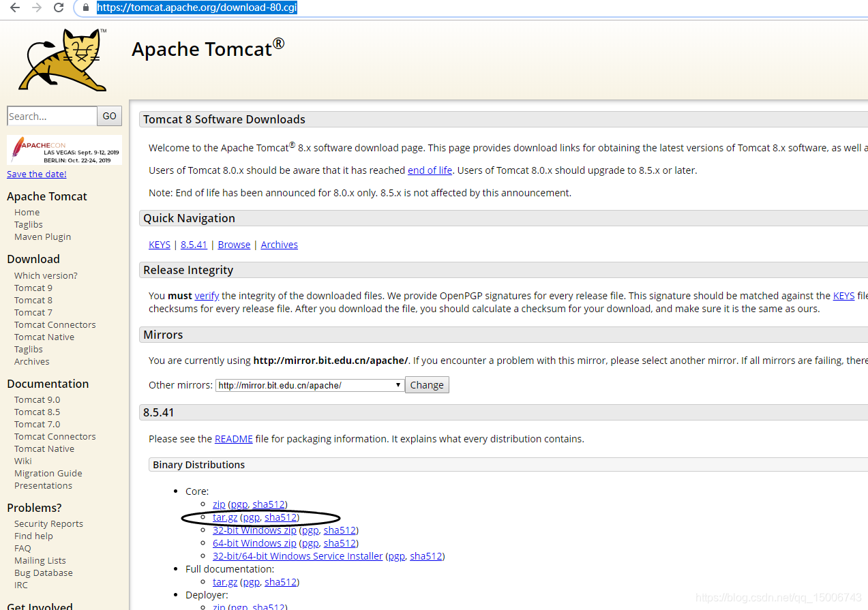Viewport: 868px width, 610px height.
Task: Open Mailing Lists link
Action: coord(40,560)
